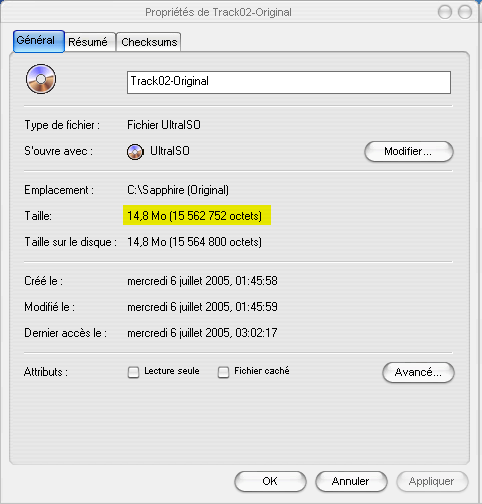Click the 'UltraISO' program name text
Screen dimensions: 482x504
[x=170, y=151]
